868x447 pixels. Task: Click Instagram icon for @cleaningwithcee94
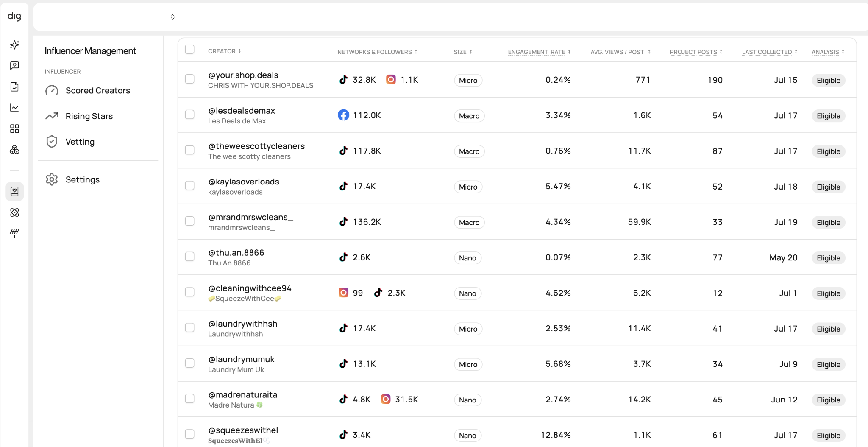[x=343, y=293]
